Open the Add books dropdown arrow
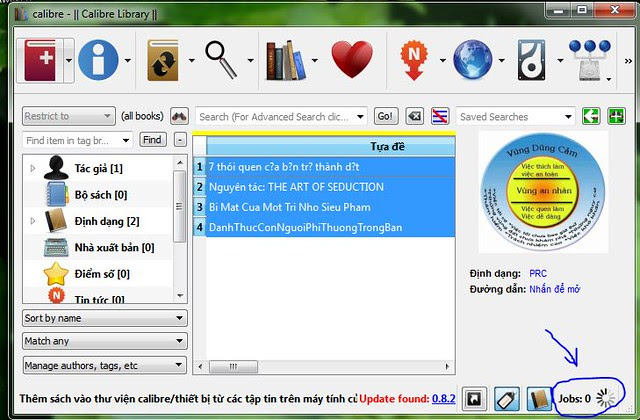640x420 pixels. pyautogui.click(x=69, y=60)
